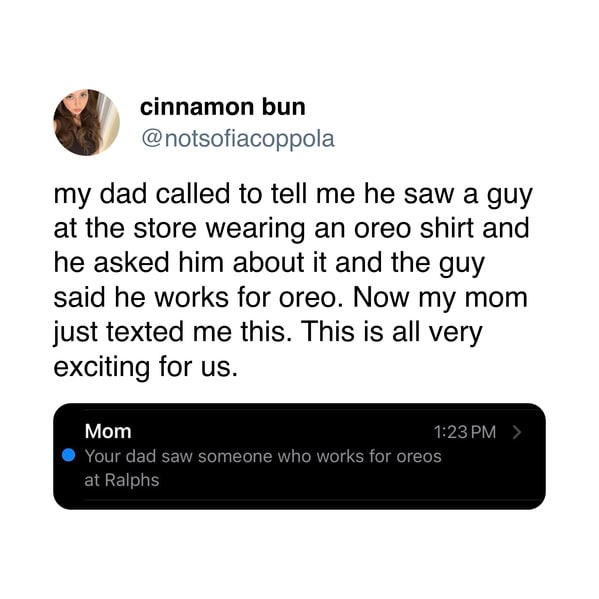Screen dimensions: 599x599
Task: Open the cinnamon bun profile picture
Action: [x=86, y=123]
